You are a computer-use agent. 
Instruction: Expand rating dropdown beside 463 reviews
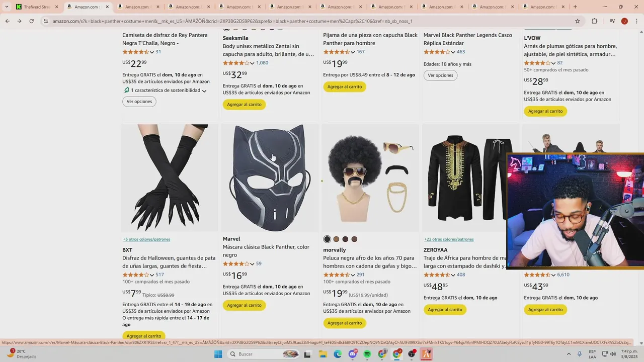(x=453, y=52)
